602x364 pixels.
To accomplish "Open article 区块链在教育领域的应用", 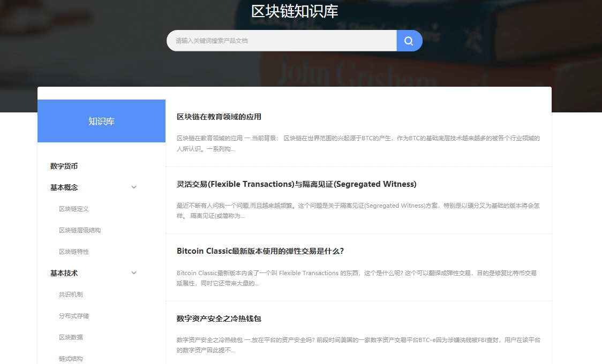I will tap(219, 117).
